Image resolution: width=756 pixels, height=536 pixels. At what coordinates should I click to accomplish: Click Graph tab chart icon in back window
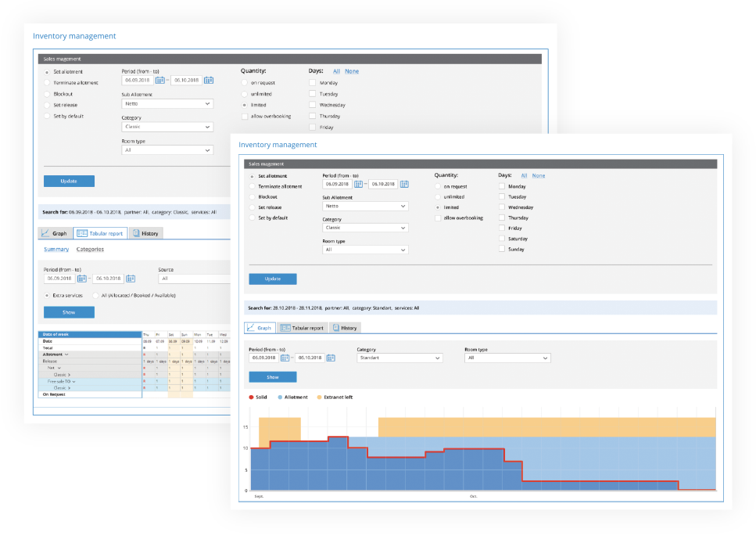click(x=45, y=233)
